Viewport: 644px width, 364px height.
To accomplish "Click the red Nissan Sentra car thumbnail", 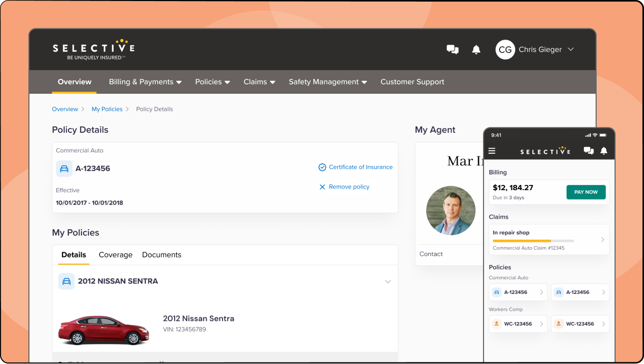I will (100, 330).
